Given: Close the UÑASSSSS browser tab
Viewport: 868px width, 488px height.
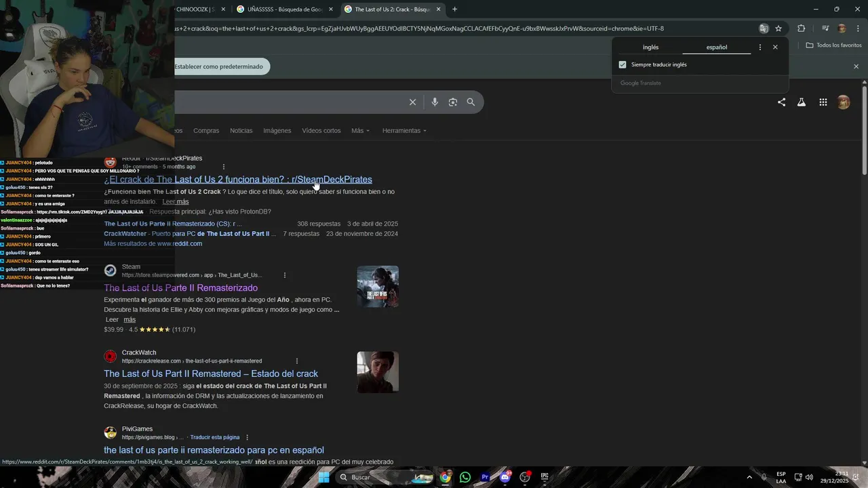Looking at the screenshot, I should pyautogui.click(x=331, y=9).
